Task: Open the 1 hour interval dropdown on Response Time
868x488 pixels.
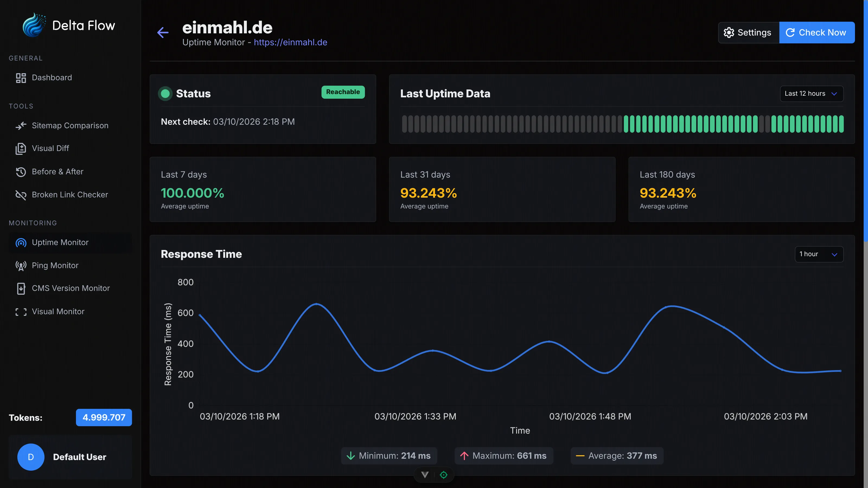Action: point(819,254)
